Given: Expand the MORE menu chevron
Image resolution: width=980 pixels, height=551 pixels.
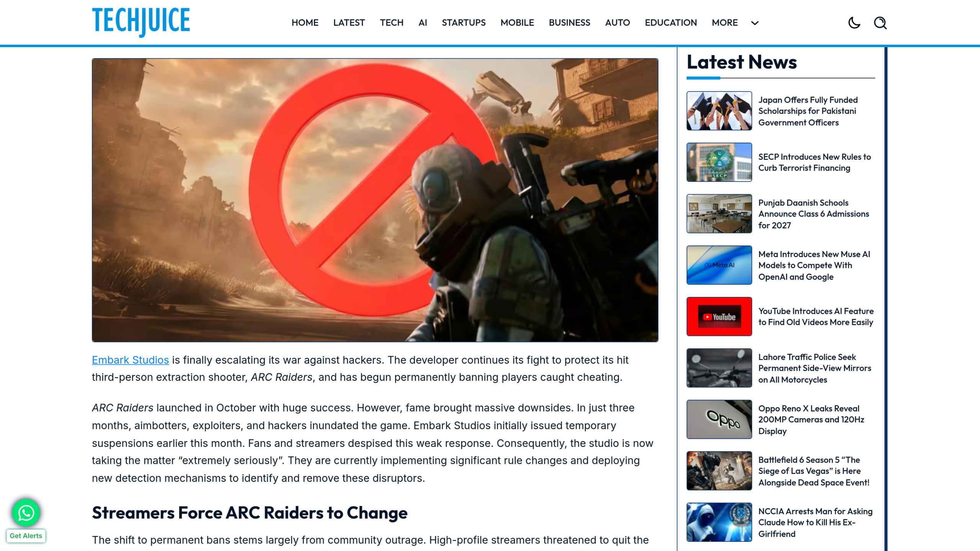Looking at the screenshot, I should [755, 23].
